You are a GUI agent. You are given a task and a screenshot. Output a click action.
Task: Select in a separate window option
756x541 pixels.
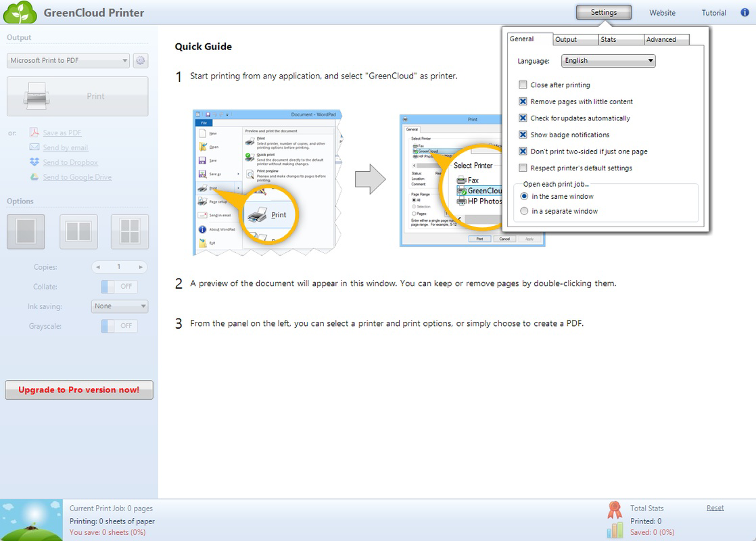pyautogui.click(x=524, y=211)
